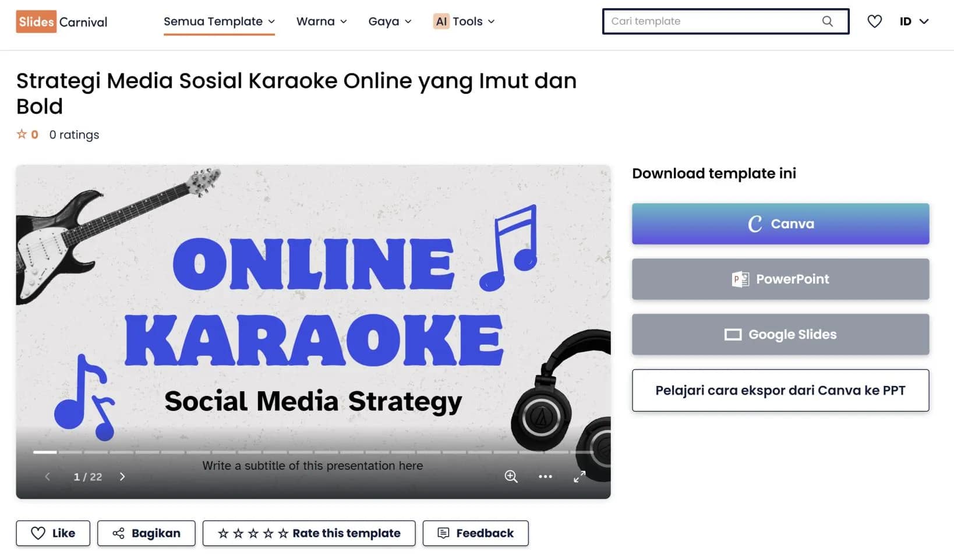
Task: Open the AI Tools menu
Action: 463,21
